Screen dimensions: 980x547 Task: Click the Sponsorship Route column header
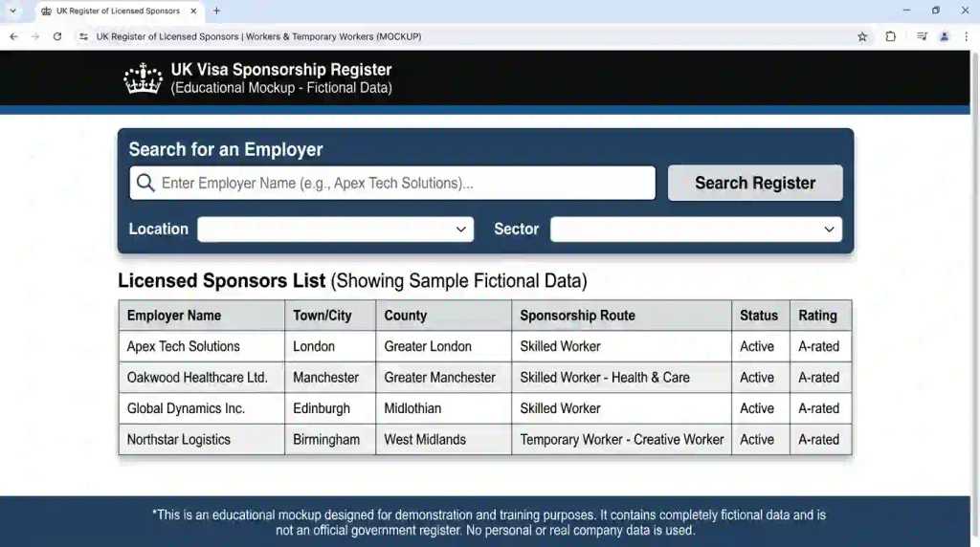621,316
